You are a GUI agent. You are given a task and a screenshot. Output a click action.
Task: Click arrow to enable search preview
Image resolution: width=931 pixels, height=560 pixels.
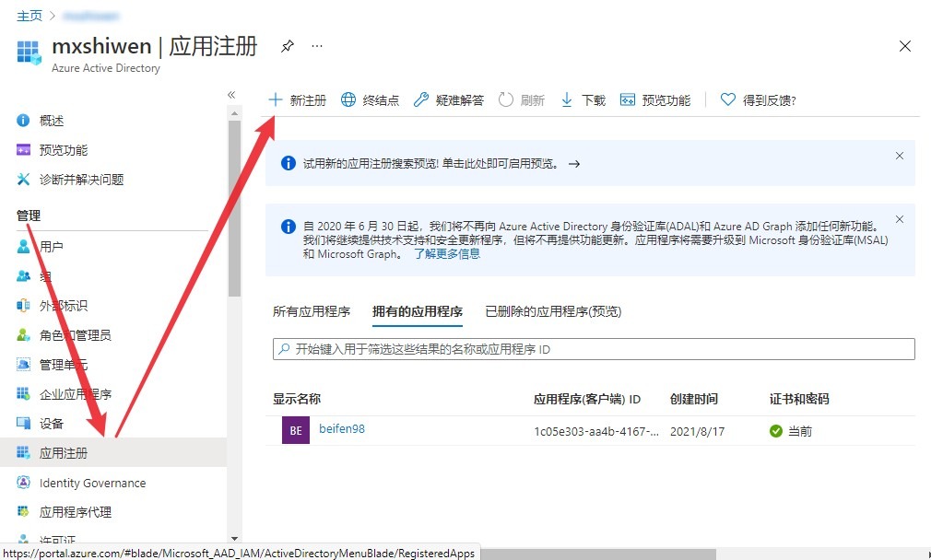pos(574,164)
